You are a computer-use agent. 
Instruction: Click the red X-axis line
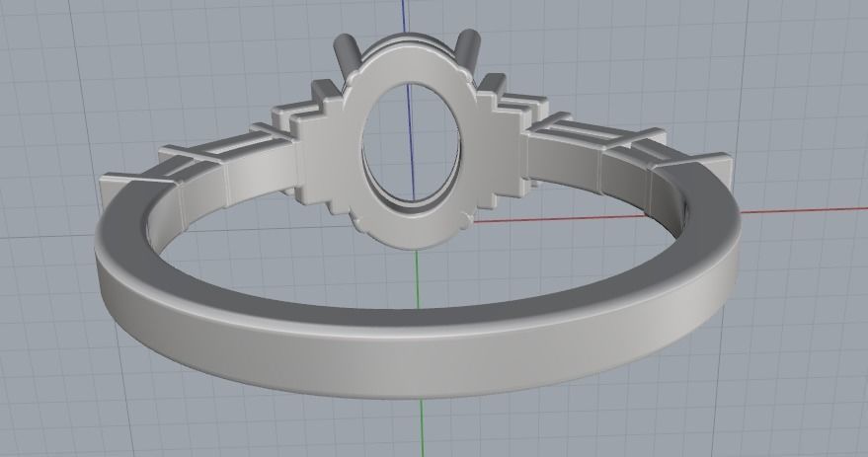804,210
